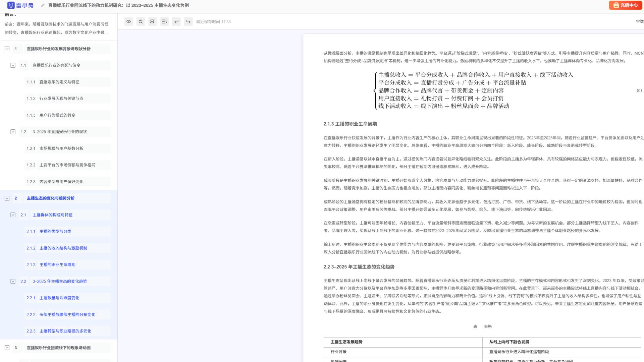Click the 最近保存时间 11:33 status text
644x362 pixels.
(x=213, y=21)
